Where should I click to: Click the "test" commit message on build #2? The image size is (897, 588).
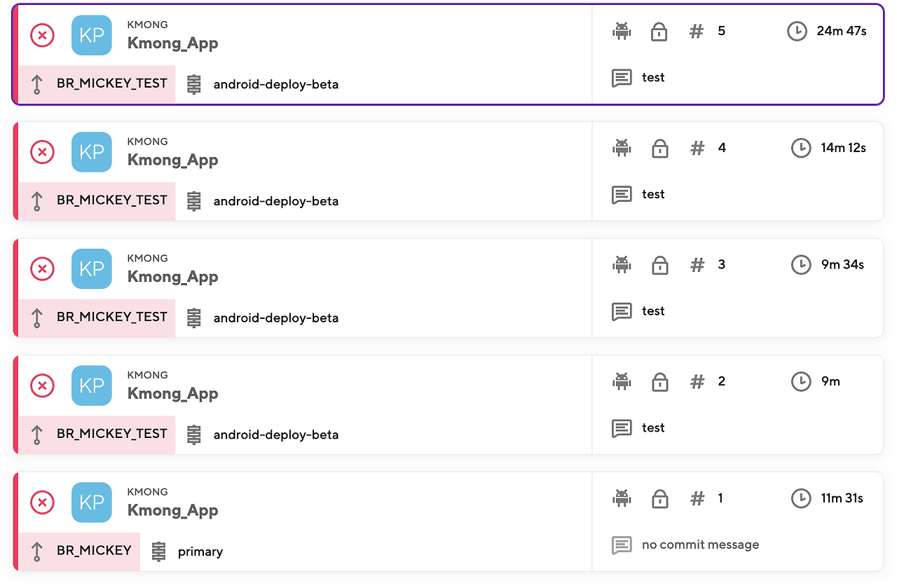[x=653, y=428]
